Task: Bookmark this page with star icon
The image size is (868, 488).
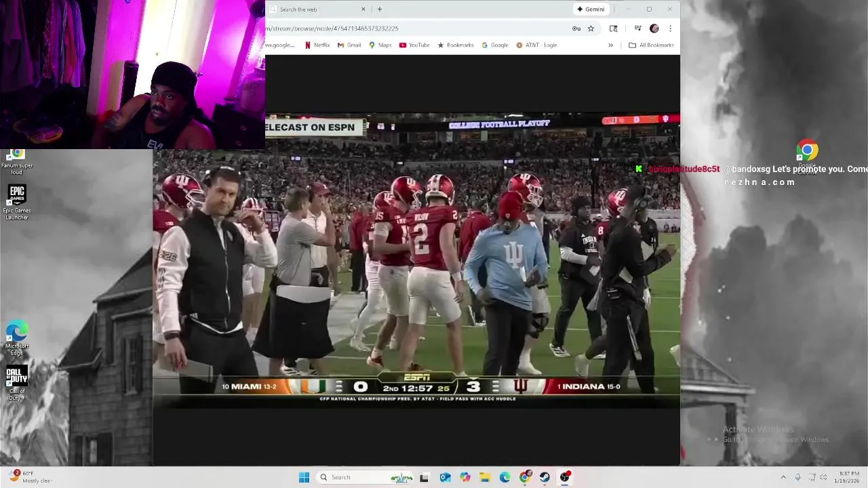Action: [x=591, y=28]
